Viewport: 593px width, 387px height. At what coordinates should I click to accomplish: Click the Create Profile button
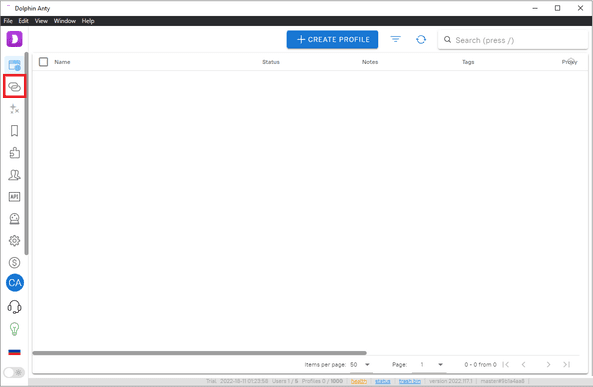tap(332, 39)
